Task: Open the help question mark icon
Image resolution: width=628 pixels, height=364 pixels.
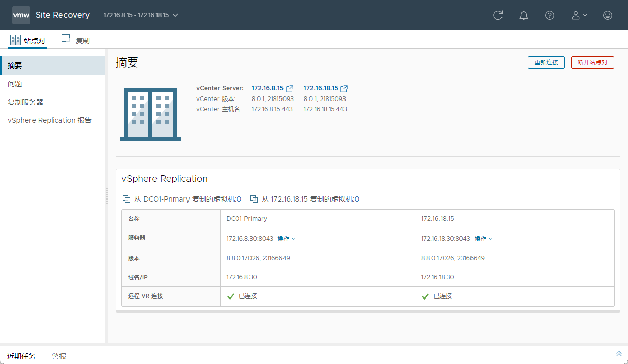Action: coord(550,15)
